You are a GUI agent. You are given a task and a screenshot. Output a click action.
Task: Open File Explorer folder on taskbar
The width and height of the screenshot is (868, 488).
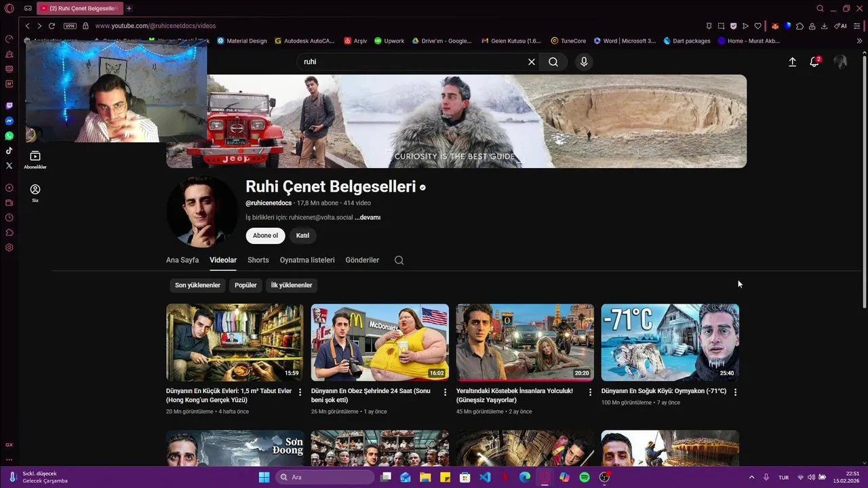425,477
